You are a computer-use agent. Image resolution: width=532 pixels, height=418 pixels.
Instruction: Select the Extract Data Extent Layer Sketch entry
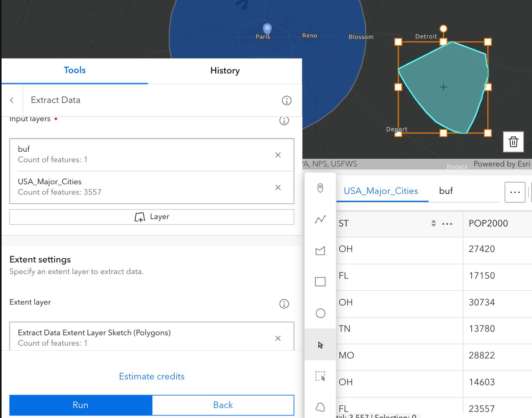click(x=152, y=337)
